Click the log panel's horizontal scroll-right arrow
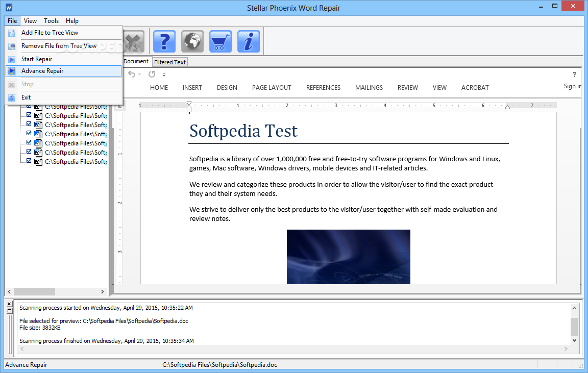The height and width of the screenshot is (373, 588). click(566, 349)
